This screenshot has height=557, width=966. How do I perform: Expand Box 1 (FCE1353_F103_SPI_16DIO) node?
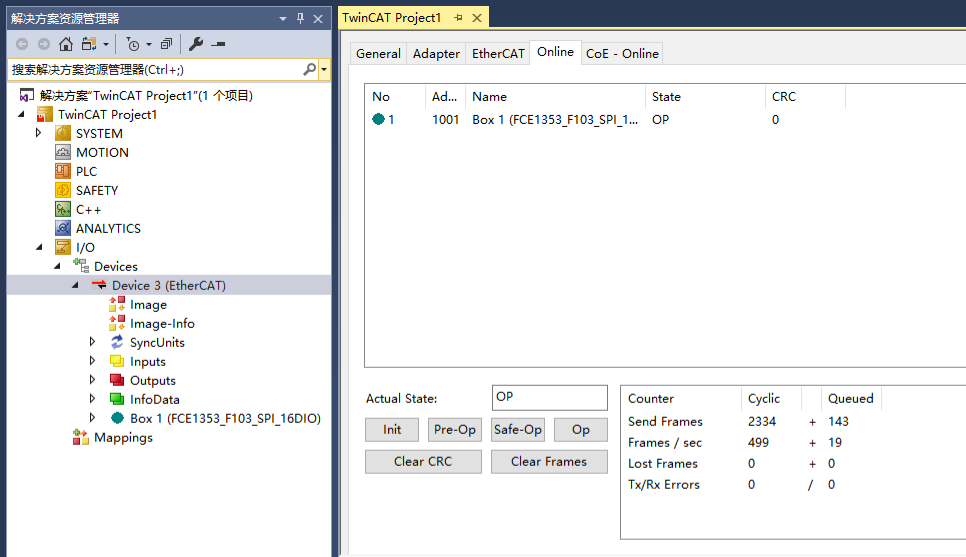92,418
